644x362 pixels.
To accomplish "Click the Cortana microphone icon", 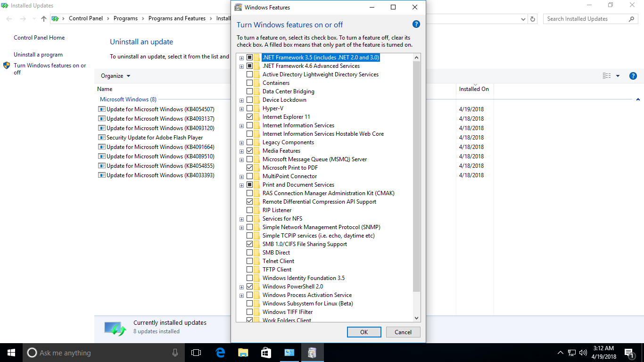I will coord(175,353).
